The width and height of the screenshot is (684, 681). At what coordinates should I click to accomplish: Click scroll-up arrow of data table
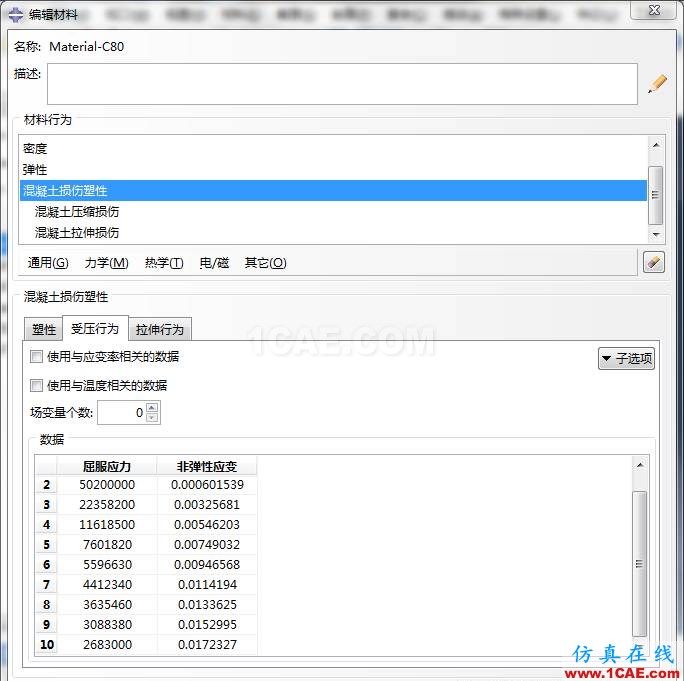(x=640, y=465)
